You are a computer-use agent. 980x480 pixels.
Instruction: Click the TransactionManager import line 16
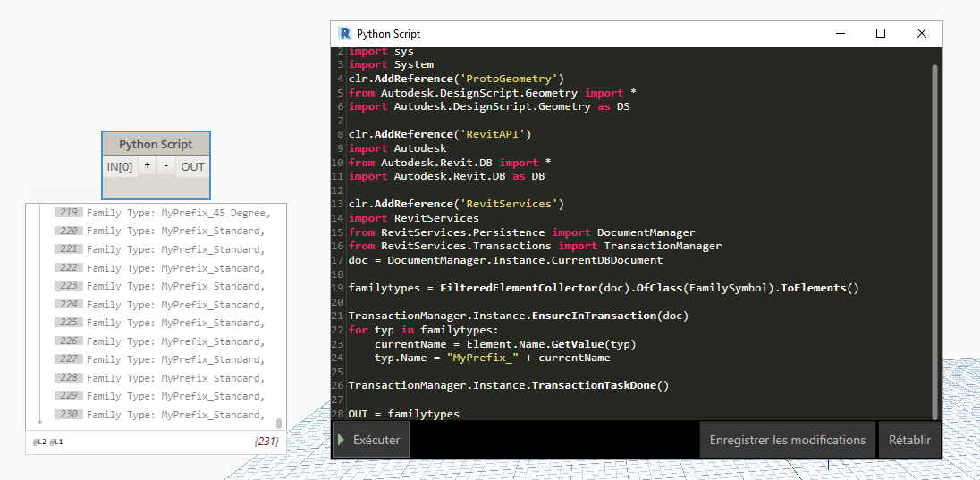pos(535,246)
